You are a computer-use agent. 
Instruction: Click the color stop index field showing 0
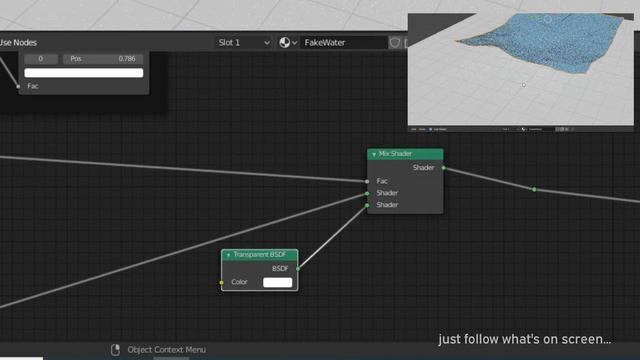[x=40, y=59]
